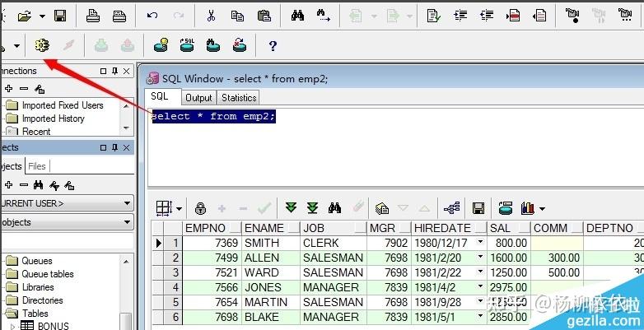The width and height of the screenshot is (644, 330).
Task: Open the date dropdown for HIREDATE 1981/4/2
Action: (x=481, y=286)
